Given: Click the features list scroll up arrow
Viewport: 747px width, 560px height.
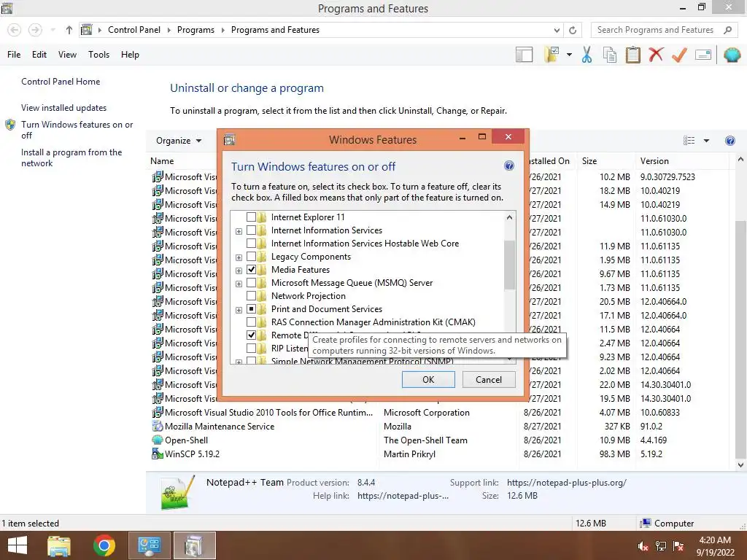Looking at the screenshot, I should coord(509,217).
